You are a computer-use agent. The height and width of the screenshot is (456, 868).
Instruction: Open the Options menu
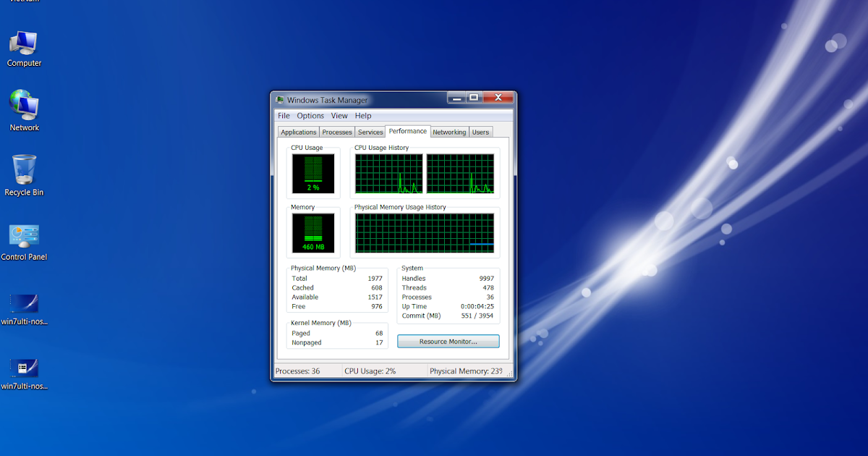[x=310, y=116]
